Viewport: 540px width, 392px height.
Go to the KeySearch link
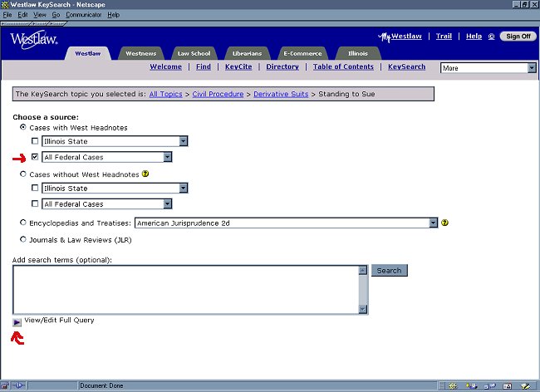[407, 66]
